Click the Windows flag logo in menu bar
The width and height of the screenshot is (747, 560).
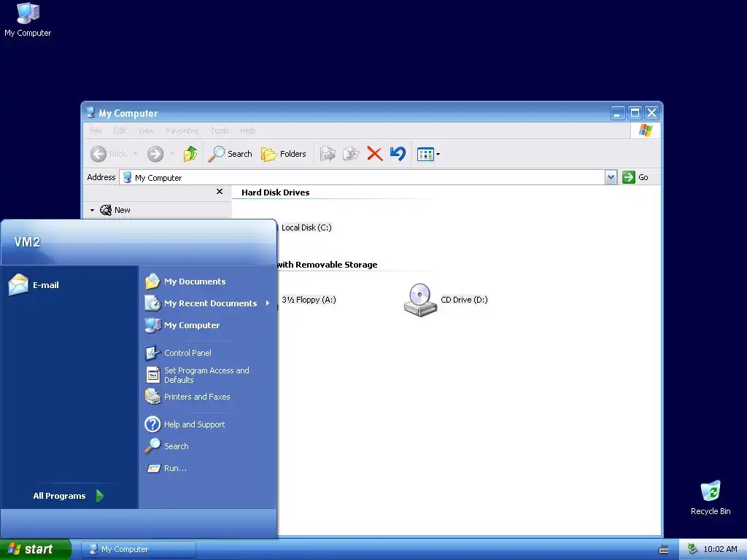646,130
